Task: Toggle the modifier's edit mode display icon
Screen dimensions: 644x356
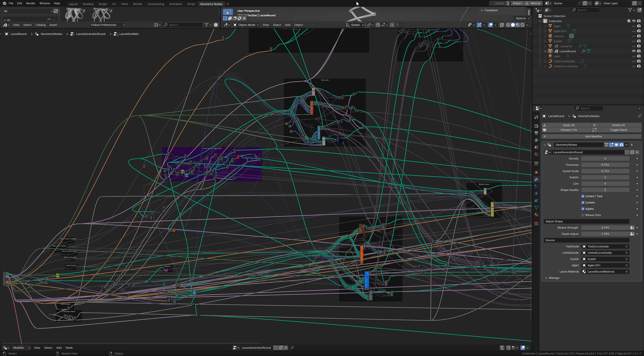Action: [612, 145]
